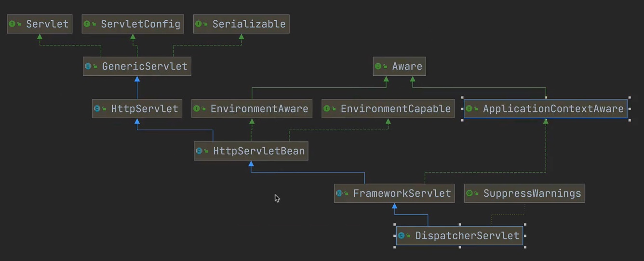The width and height of the screenshot is (644, 261).
Task: Click the class icon beside DispatcherServlet
Action: tap(401, 236)
